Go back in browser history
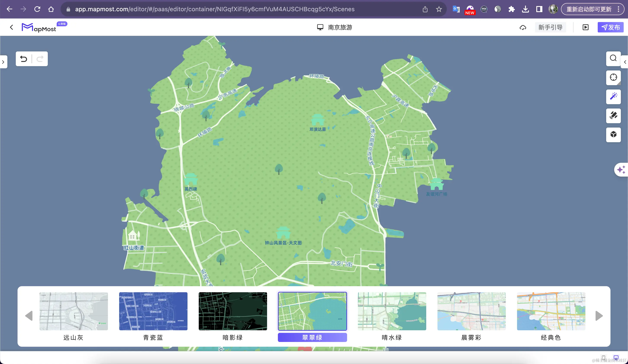Image resolution: width=628 pixels, height=364 pixels. 10,9
